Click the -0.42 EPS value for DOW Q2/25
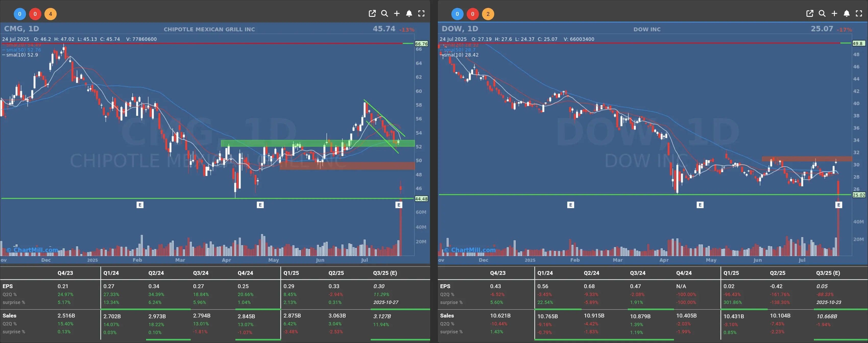 (776, 286)
